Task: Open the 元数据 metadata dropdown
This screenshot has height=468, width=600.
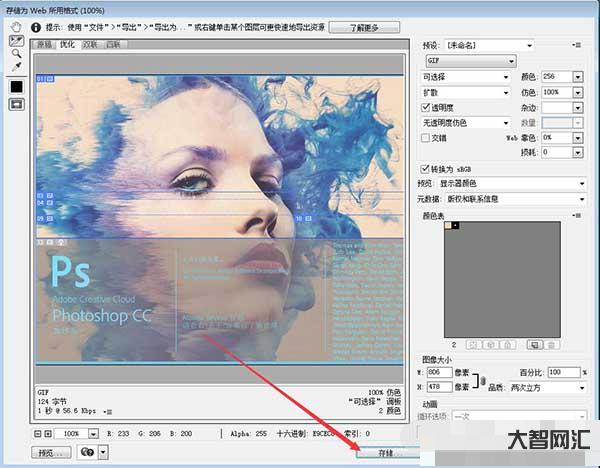Action: coord(516,199)
